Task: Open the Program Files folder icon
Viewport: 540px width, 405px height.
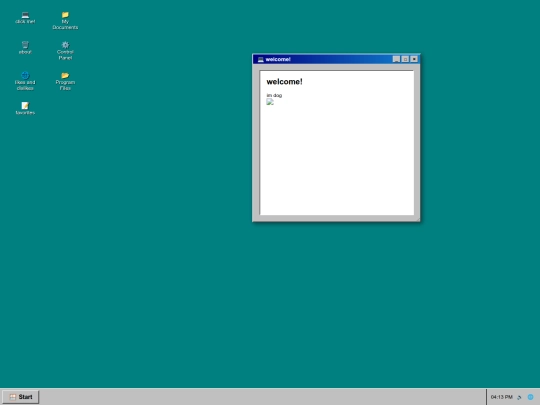Action: point(65,81)
